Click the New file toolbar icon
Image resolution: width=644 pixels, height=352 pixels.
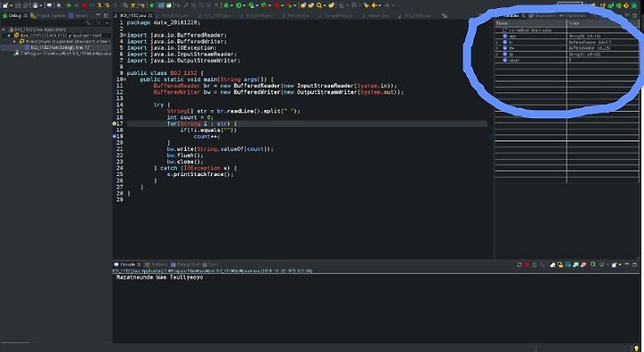point(5,5)
